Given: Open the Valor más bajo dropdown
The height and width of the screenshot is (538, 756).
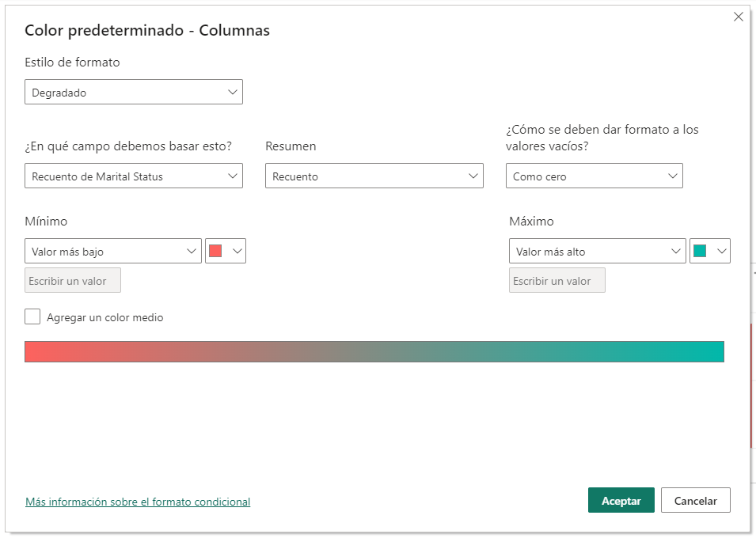Looking at the screenshot, I should pyautogui.click(x=112, y=252).
